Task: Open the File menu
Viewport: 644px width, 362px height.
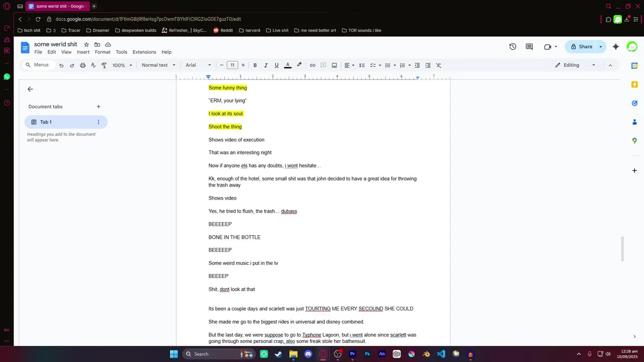Action: pos(38,52)
